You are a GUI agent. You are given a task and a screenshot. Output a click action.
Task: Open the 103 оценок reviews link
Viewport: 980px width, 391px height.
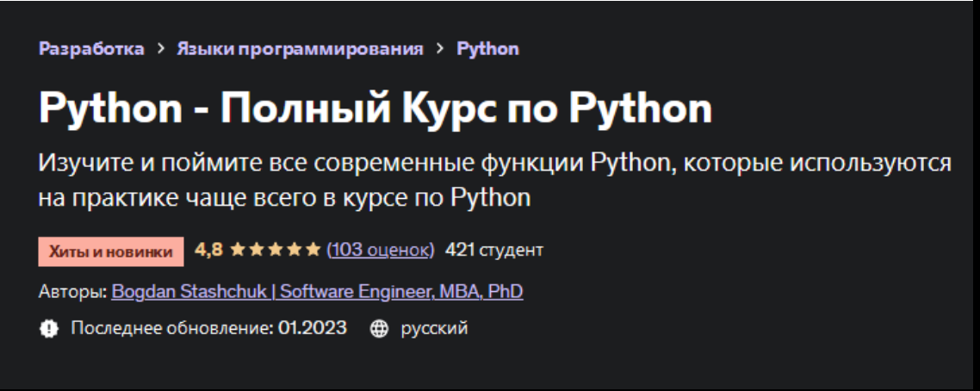point(381,251)
